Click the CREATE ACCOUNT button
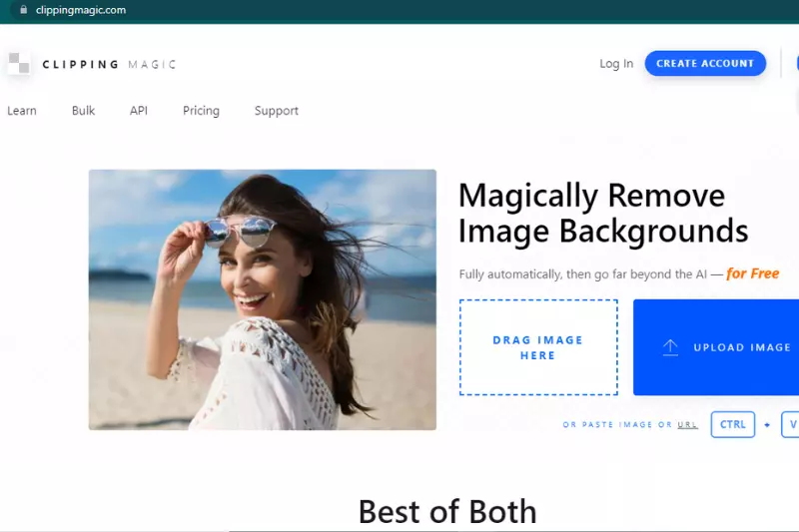This screenshot has width=799, height=532. tap(705, 63)
